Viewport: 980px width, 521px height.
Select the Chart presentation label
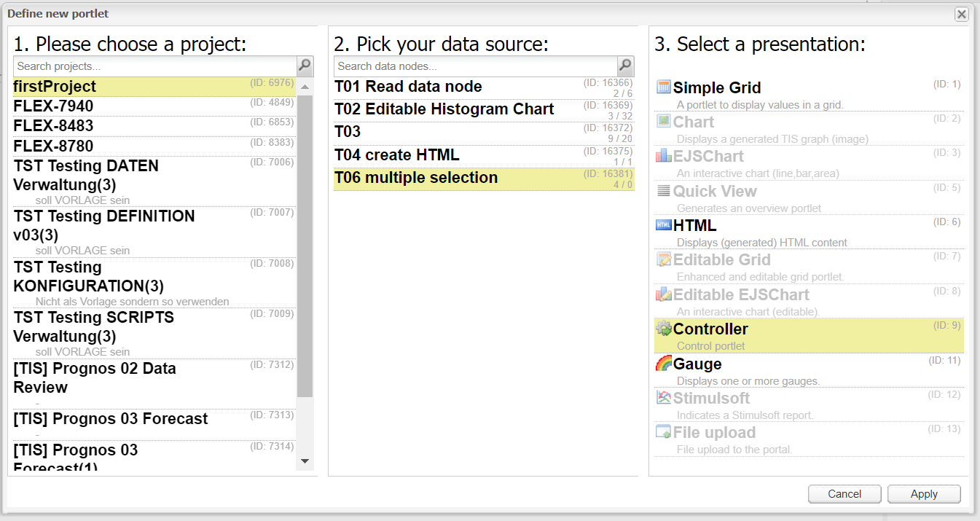click(x=694, y=122)
